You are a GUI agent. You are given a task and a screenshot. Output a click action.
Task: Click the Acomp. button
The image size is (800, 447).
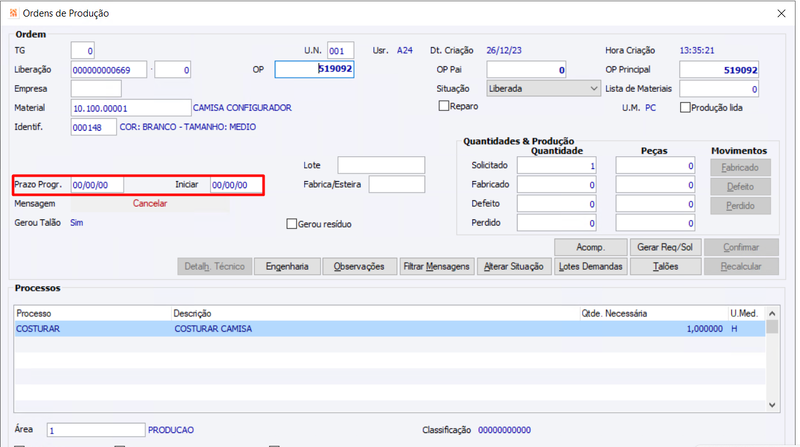click(590, 247)
